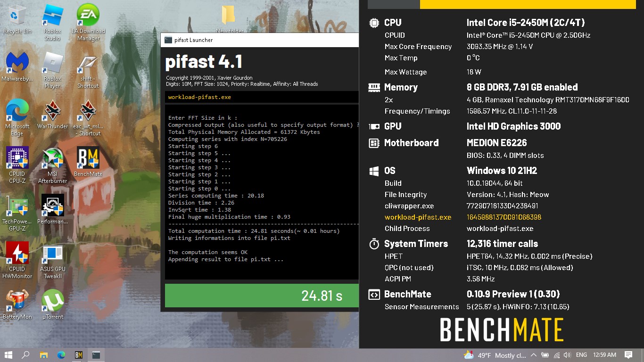Click the Series computing time line
This screenshot has width=644, height=362.
click(216, 196)
